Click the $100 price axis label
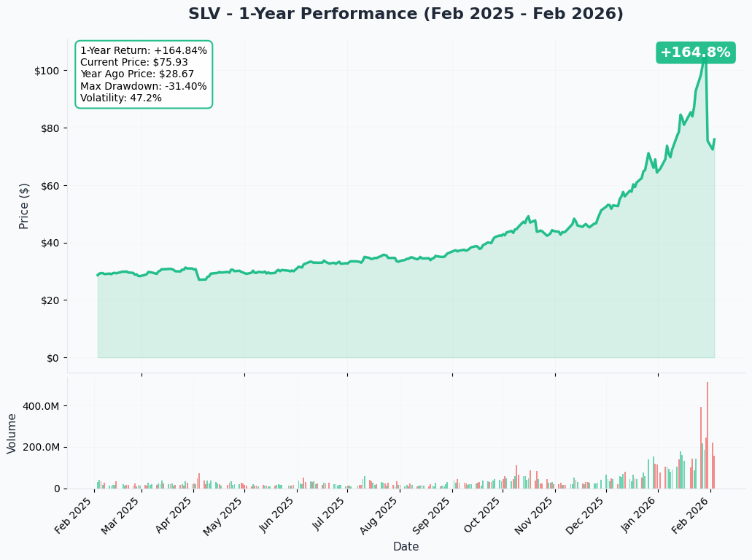This screenshot has height=560, width=752. pos(47,71)
